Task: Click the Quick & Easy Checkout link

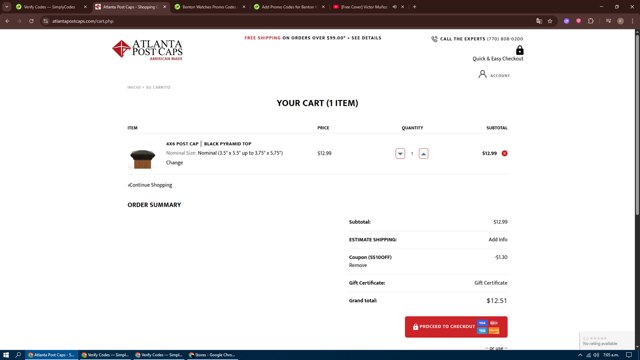Action: coord(498,59)
